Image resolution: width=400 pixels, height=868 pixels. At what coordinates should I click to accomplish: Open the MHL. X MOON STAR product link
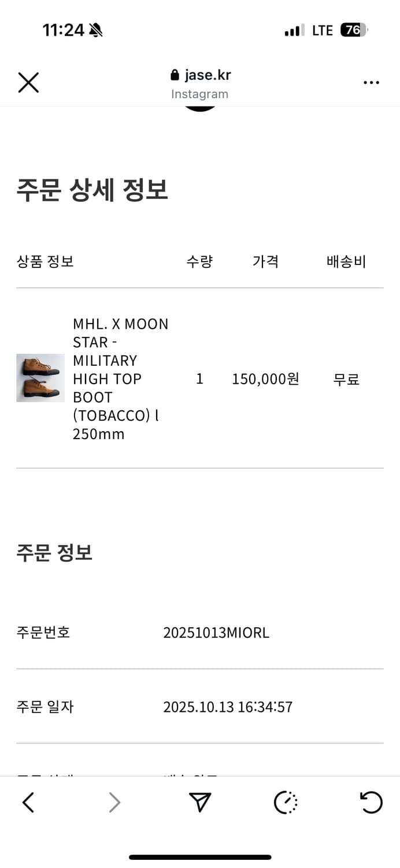pos(120,378)
